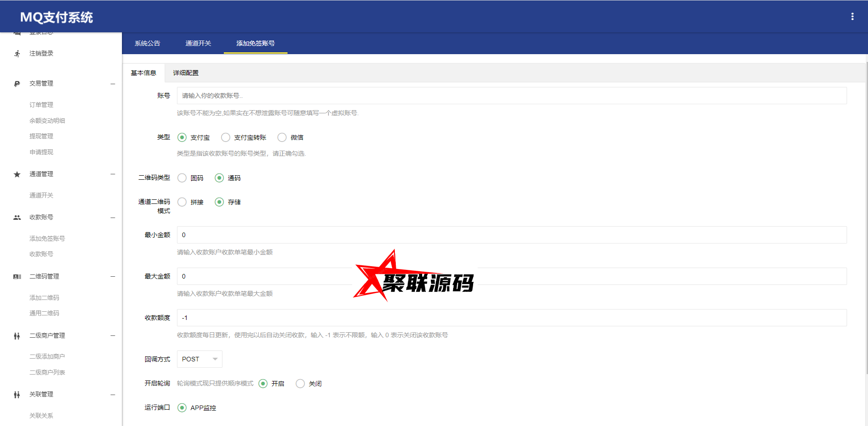The width and height of the screenshot is (868, 426).
Task: Collapse the 关联管理 menu group
Action: point(113,395)
